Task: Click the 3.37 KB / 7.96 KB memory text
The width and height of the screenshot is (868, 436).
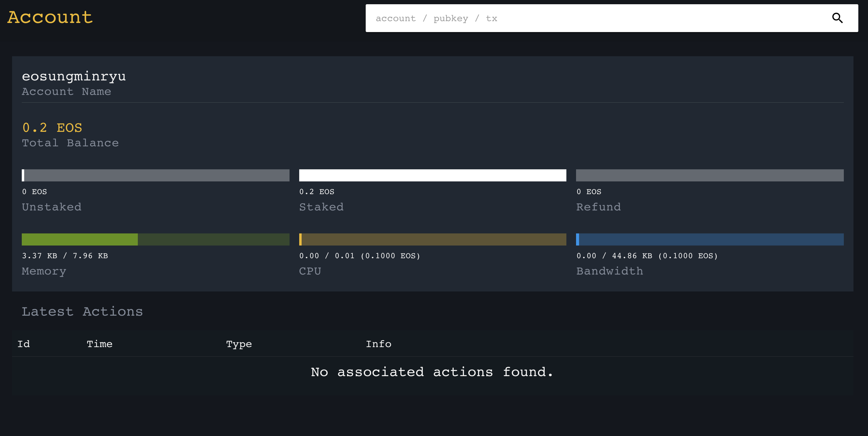Action: tap(65, 255)
